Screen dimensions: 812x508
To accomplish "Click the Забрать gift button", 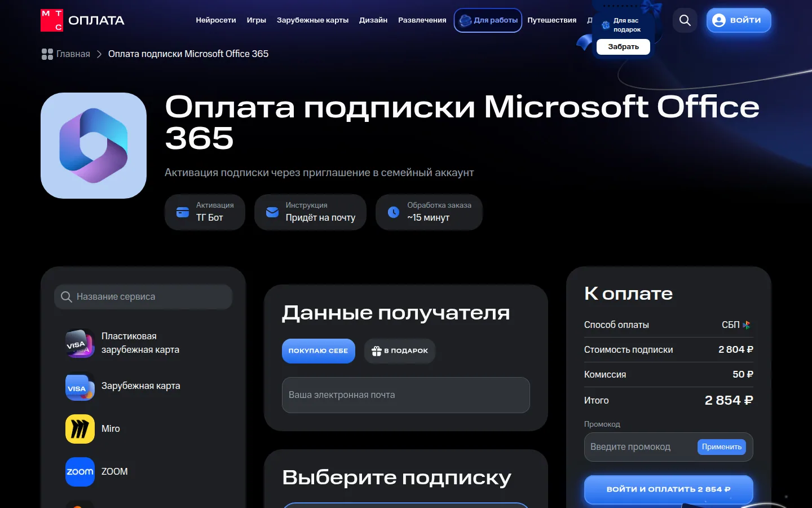I will pyautogui.click(x=624, y=47).
